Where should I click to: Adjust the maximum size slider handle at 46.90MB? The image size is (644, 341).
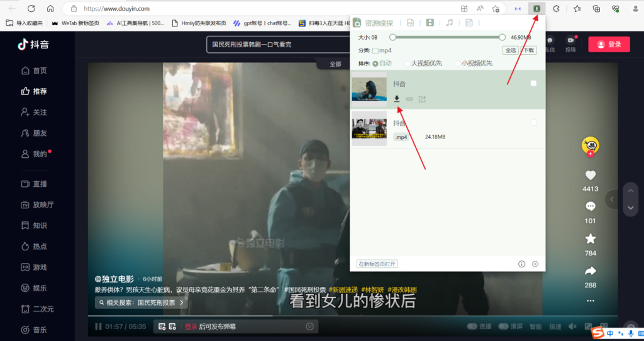coord(502,37)
